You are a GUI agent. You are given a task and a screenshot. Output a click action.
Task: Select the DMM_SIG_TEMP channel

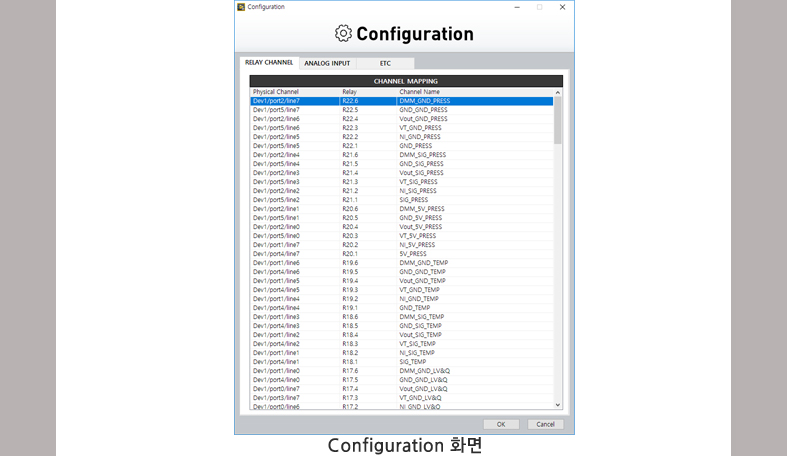click(422, 318)
